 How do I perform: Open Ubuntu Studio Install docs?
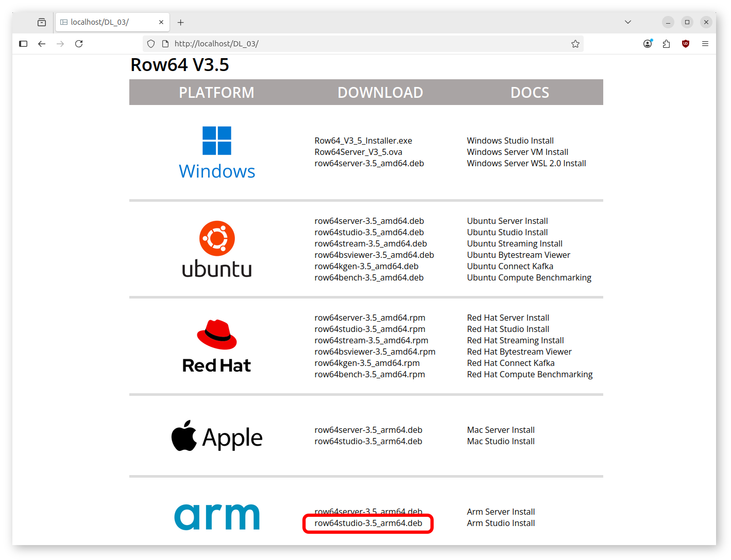click(x=507, y=232)
